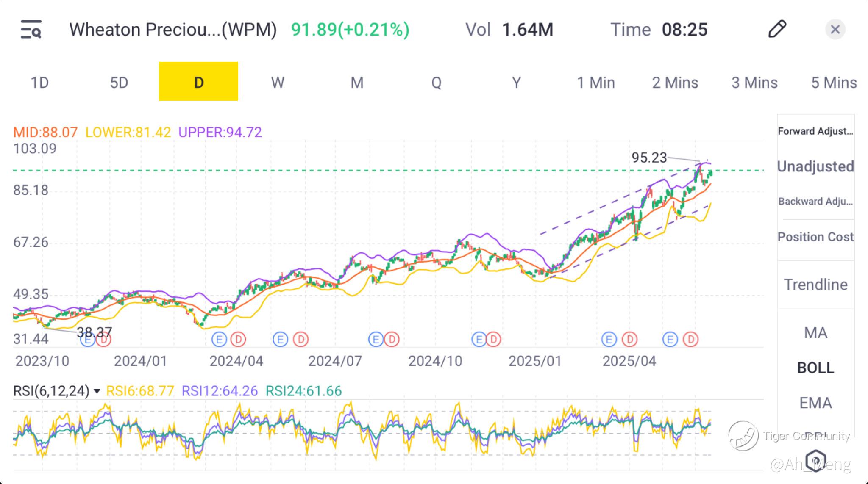Select Unadjusted price option
This screenshot has width=868, height=484.
[815, 166]
